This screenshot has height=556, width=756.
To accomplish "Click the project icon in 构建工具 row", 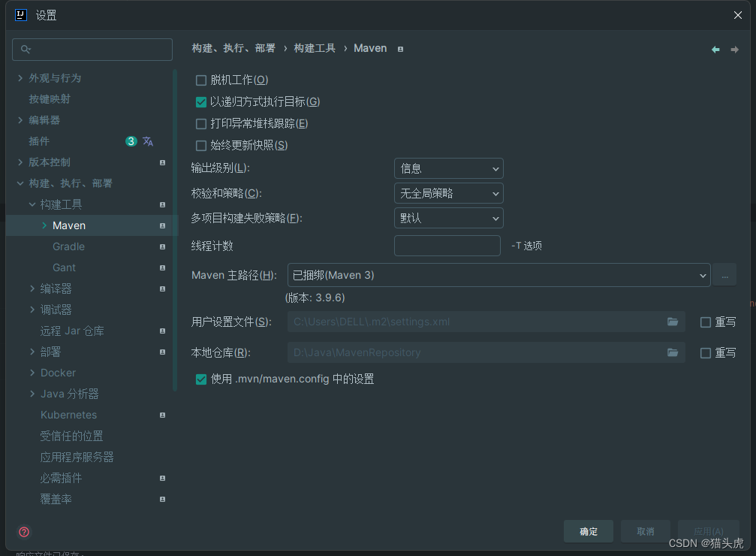I will 162,204.
